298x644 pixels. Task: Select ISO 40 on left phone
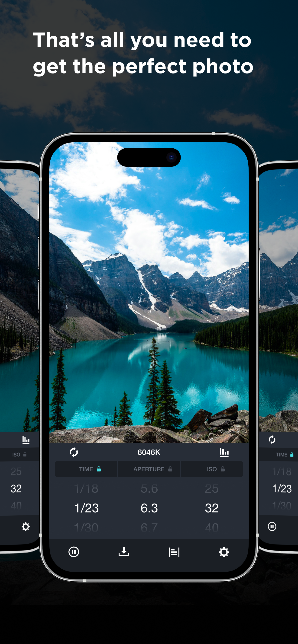(16, 506)
